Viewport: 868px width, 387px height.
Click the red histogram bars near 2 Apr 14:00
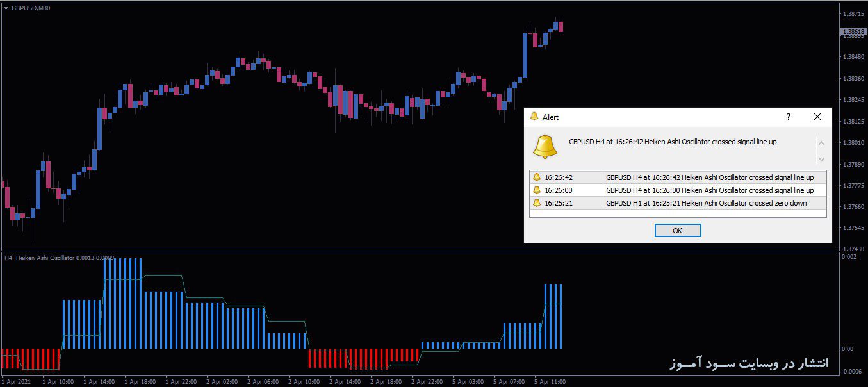point(363,359)
